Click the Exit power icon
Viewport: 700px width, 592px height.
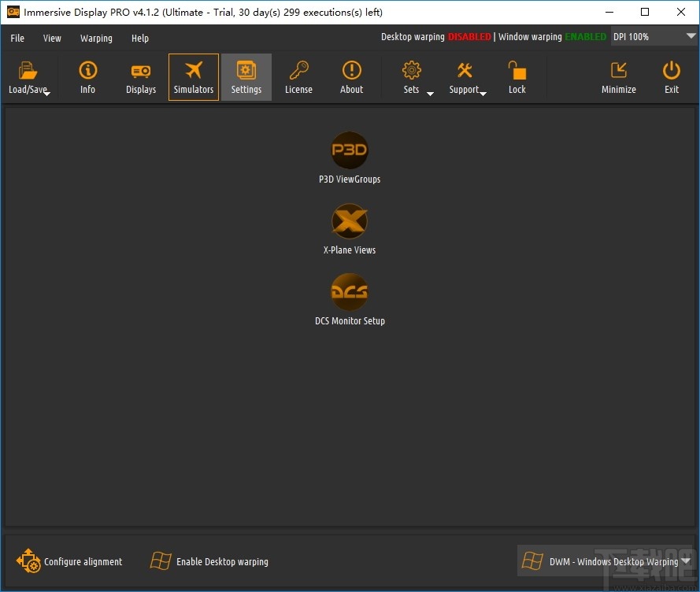tap(672, 71)
